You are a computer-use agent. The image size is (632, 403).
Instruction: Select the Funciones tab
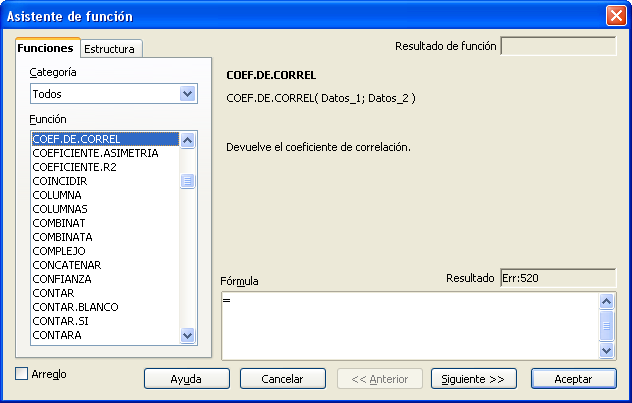[x=45, y=48]
